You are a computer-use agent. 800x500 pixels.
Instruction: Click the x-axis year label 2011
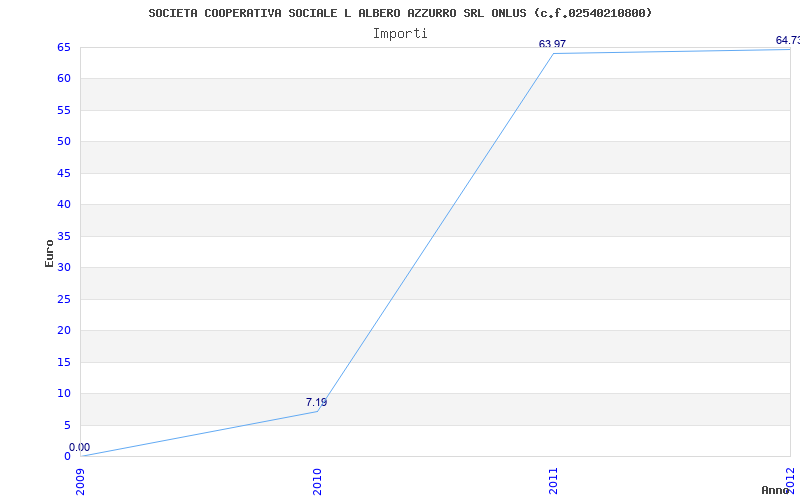[554, 481]
